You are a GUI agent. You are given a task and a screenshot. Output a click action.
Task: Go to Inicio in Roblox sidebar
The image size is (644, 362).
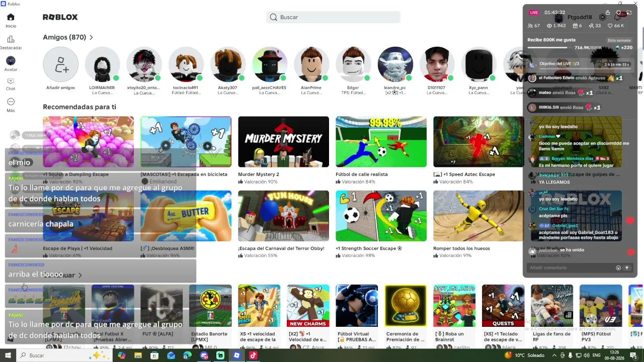tap(11, 21)
